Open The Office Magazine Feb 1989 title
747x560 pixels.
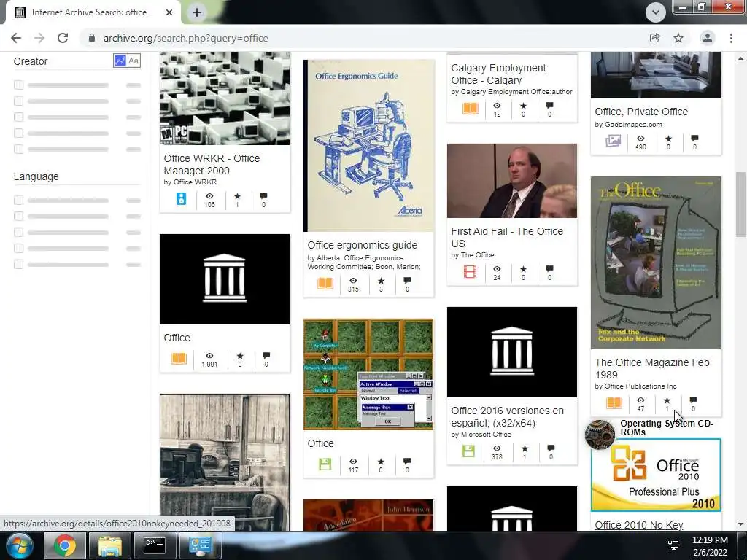point(651,368)
